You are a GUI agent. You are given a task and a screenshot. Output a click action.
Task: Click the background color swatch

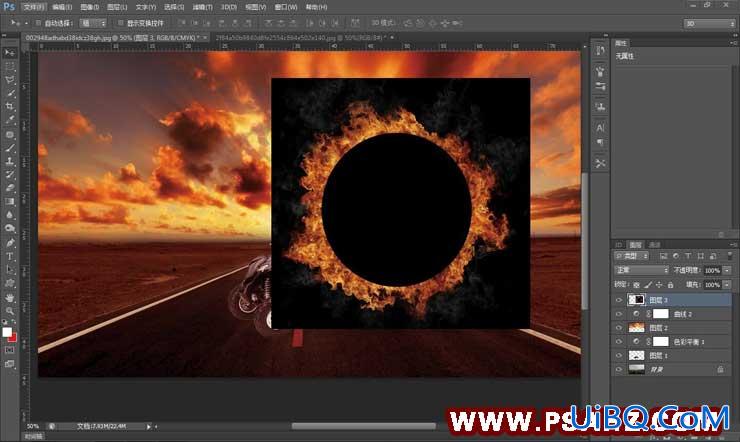click(x=13, y=338)
